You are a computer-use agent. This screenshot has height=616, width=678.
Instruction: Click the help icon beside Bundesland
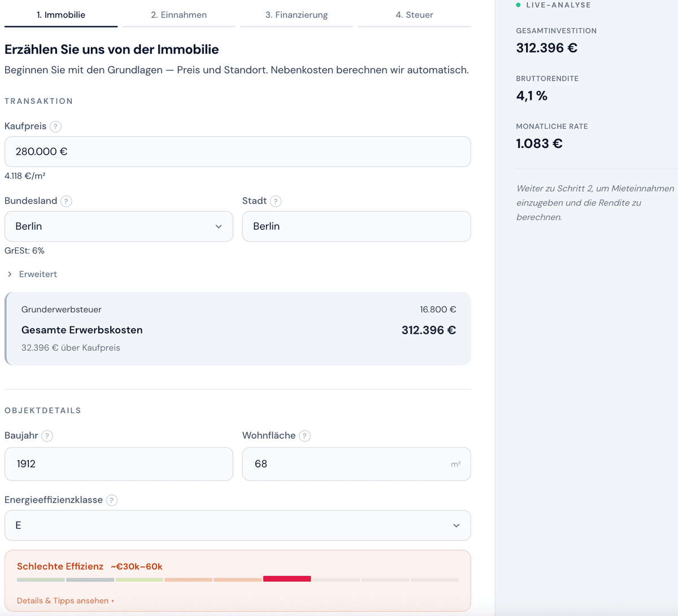tap(66, 201)
